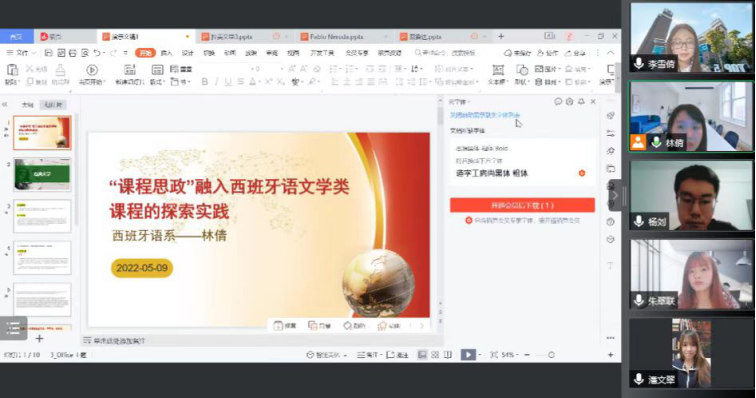756x398 pixels.
Task: Open dropdown arrow beside slideshow play button
Action: [480, 355]
